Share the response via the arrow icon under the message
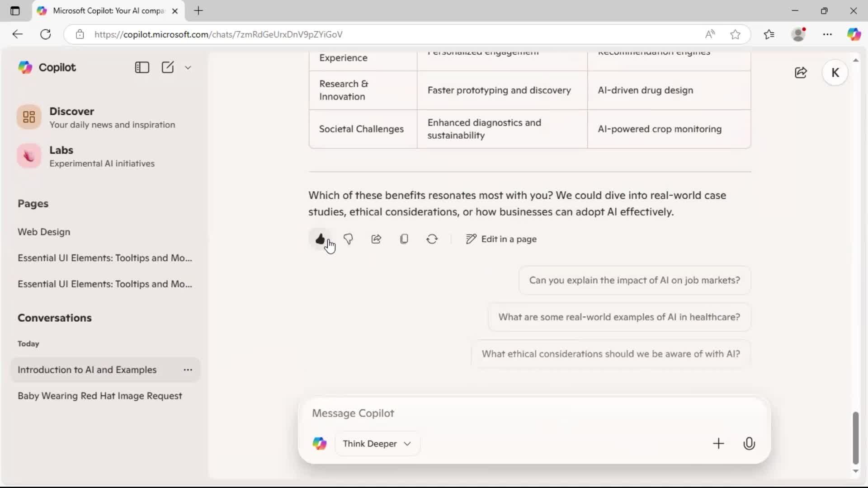This screenshot has height=488, width=868. click(376, 239)
